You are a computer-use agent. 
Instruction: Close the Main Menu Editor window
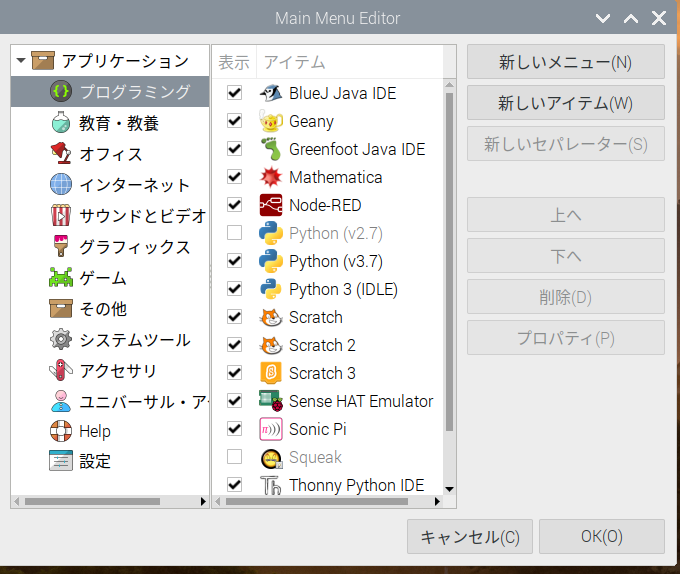tap(659, 18)
